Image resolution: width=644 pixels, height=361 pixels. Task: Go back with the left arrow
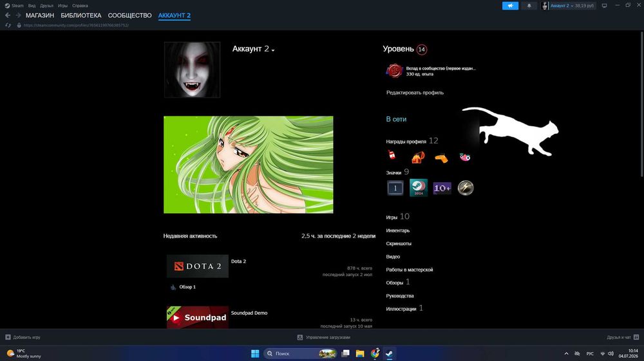click(x=8, y=15)
